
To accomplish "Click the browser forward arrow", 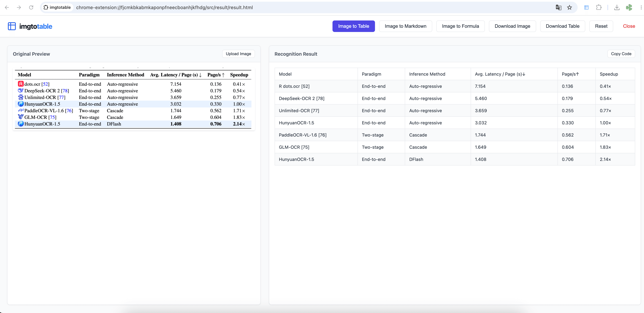I will tap(19, 7).
